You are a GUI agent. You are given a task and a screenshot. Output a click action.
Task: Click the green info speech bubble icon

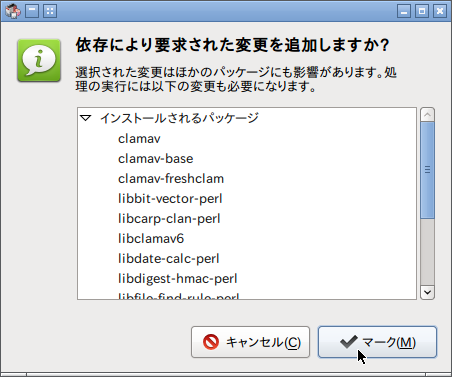point(39,60)
